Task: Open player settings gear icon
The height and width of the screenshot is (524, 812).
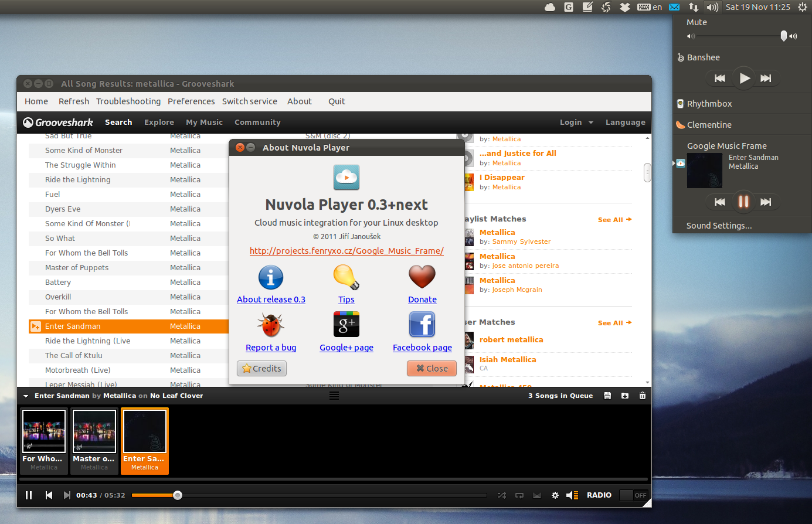Action: coord(555,495)
